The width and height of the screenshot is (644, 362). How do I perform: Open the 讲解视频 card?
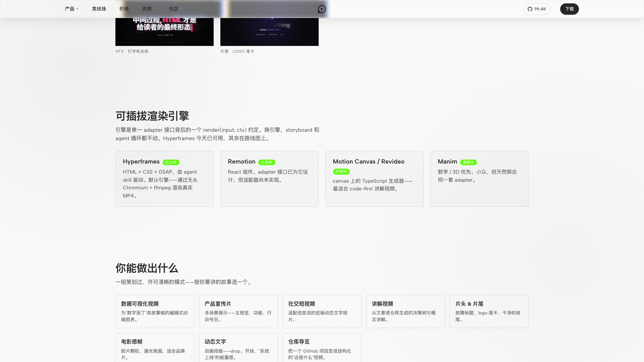[406, 311]
